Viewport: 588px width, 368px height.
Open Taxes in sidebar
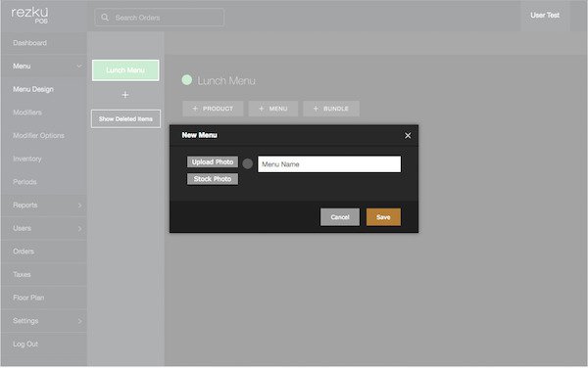(44, 274)
